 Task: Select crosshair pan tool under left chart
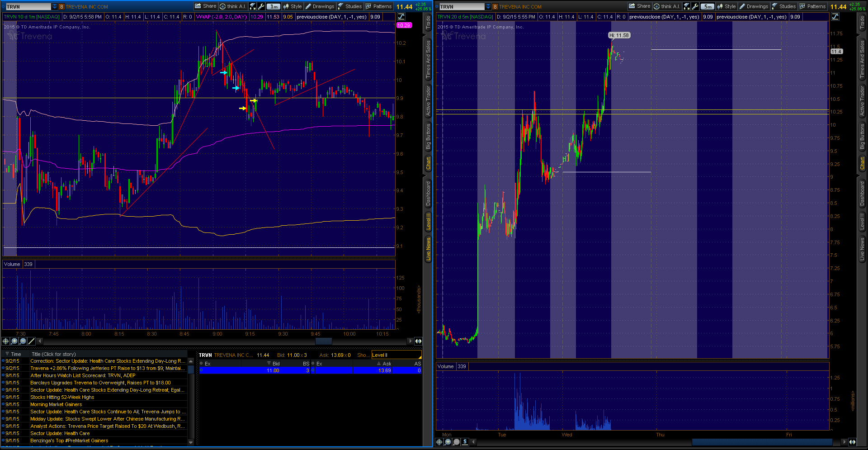click(x=5, y=341)
